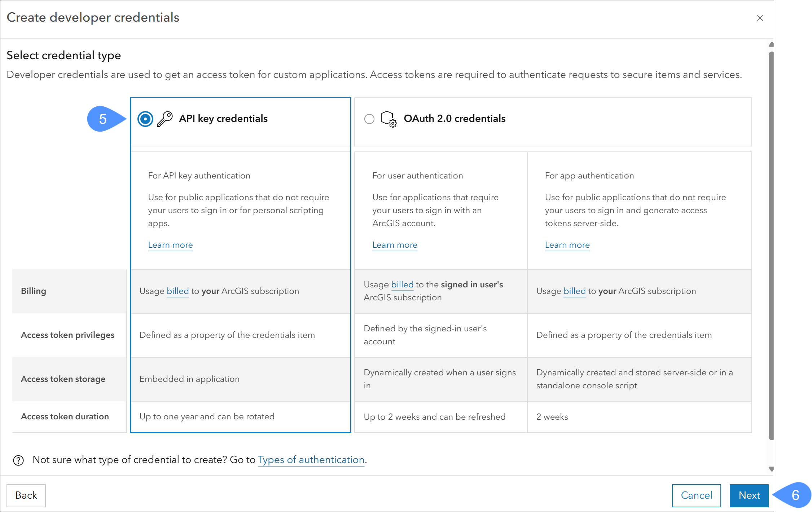Select the API key credentials radio button
Viewport: 812px width, 512px height.
coord(145,119)
